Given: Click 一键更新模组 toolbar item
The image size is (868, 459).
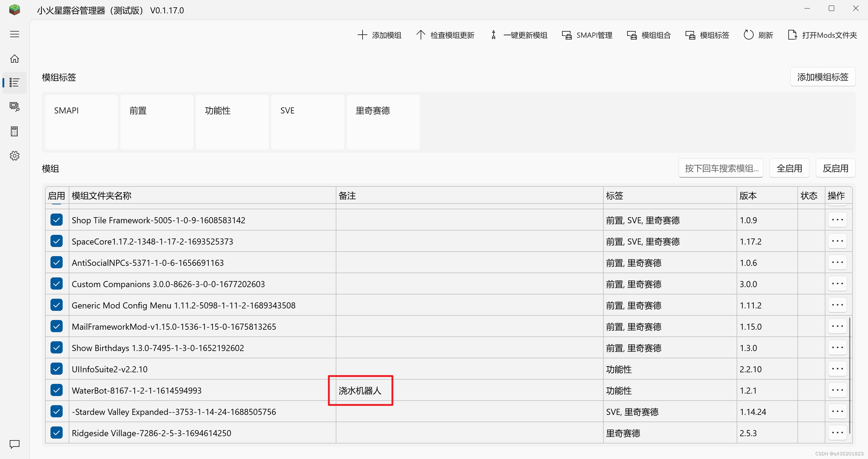Looking at the screenshot, I should tap(519, 35).
